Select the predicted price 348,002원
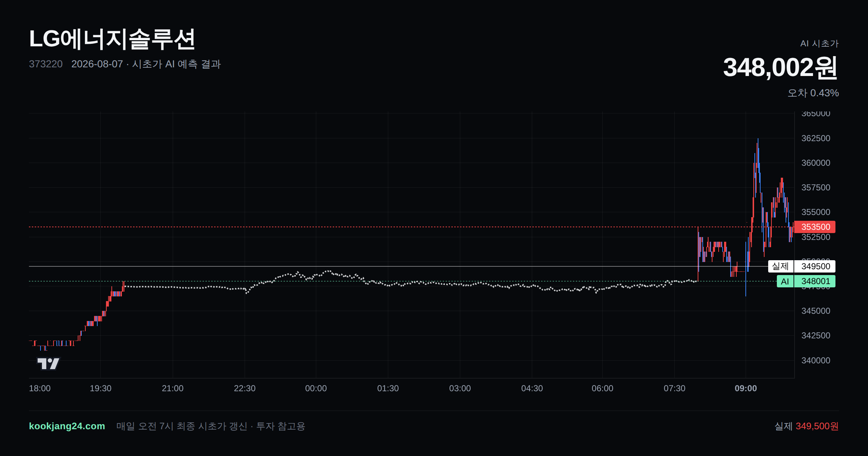Image resolution: width=868 pixels, height=456 pixels. click(780, 68)
